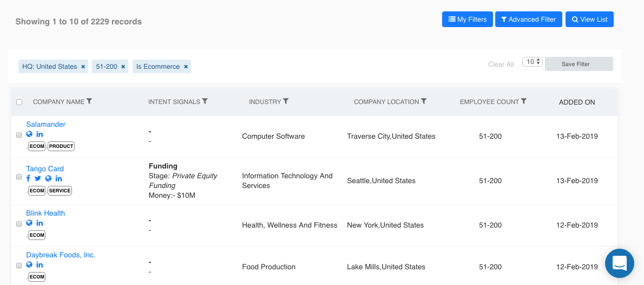Image resolution: width=644 pixels, height=285 pixels.
Task: Open the Advanced Filter panel
Action: [529, 20]
